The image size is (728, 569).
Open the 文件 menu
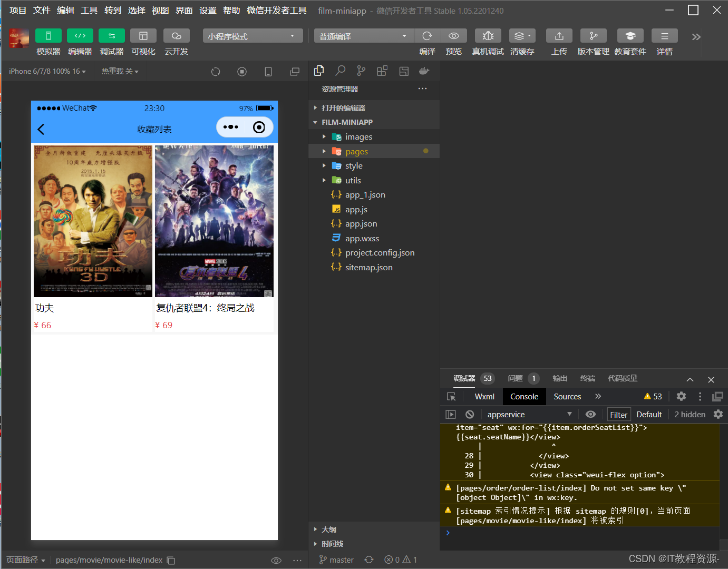tap(42, 10)
